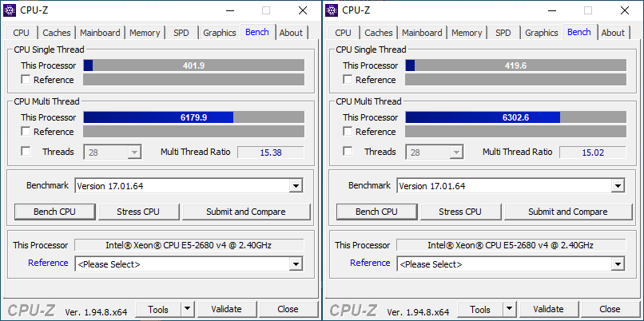Viewport: 644px width, 321px height.
Task: Expand Benchmark version dropdown in left window
Action: pos(296,186)
